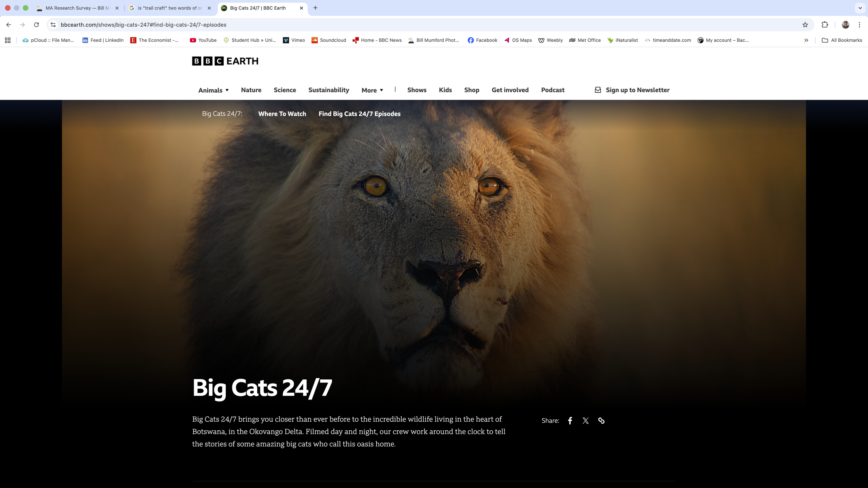Open site information icon in address bar

coord(53,25)
